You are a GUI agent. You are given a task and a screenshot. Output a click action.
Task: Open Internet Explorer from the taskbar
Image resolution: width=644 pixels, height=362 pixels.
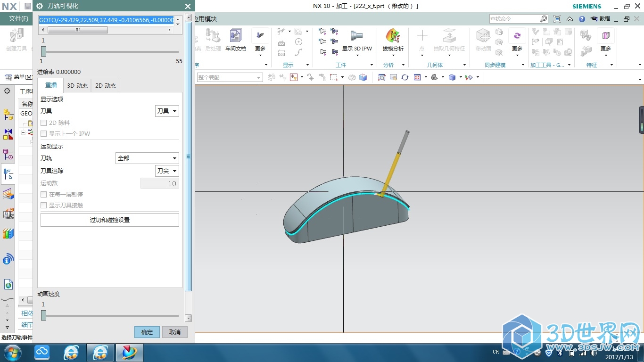pyautogui.click(x=71, y=353)
